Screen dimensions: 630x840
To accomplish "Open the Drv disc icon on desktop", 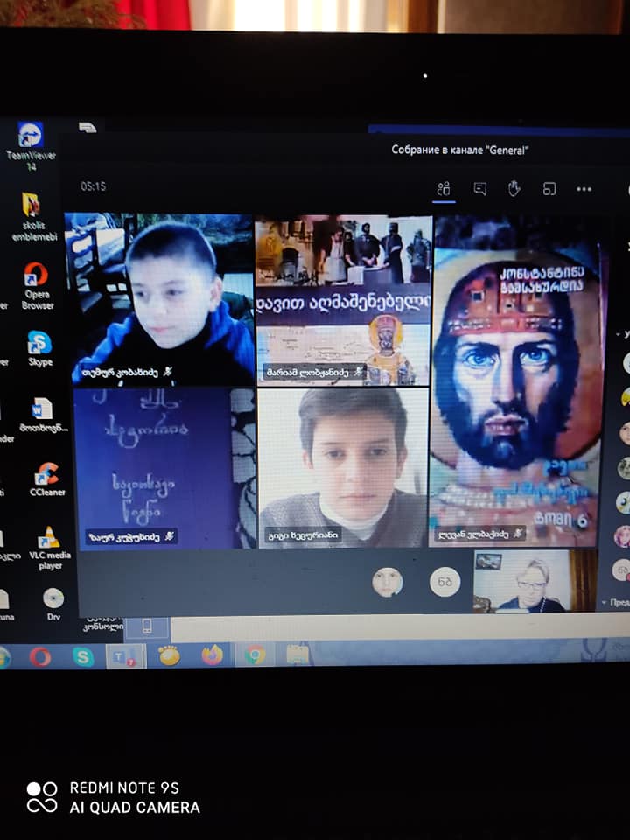I will (x=53, y=605).
